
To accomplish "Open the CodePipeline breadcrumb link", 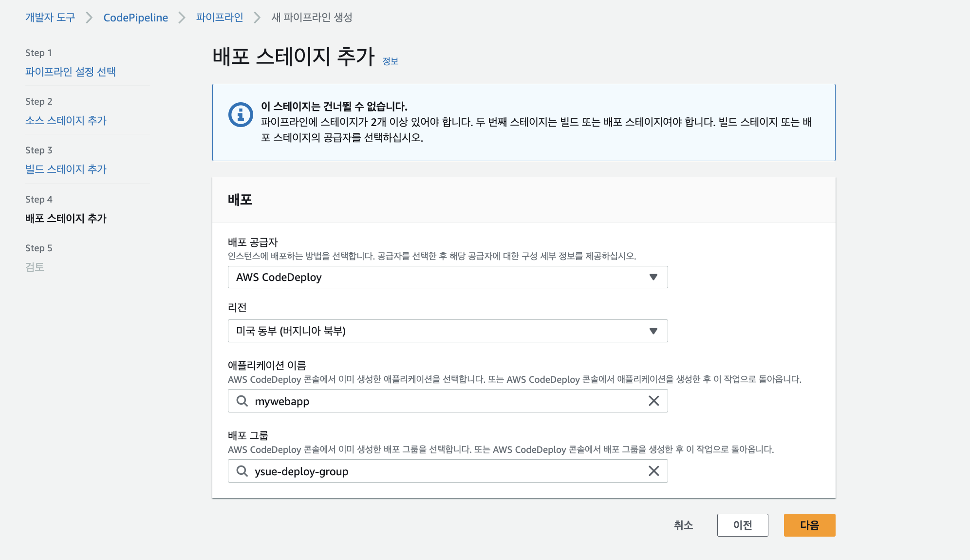I will (x=135, y=18).
